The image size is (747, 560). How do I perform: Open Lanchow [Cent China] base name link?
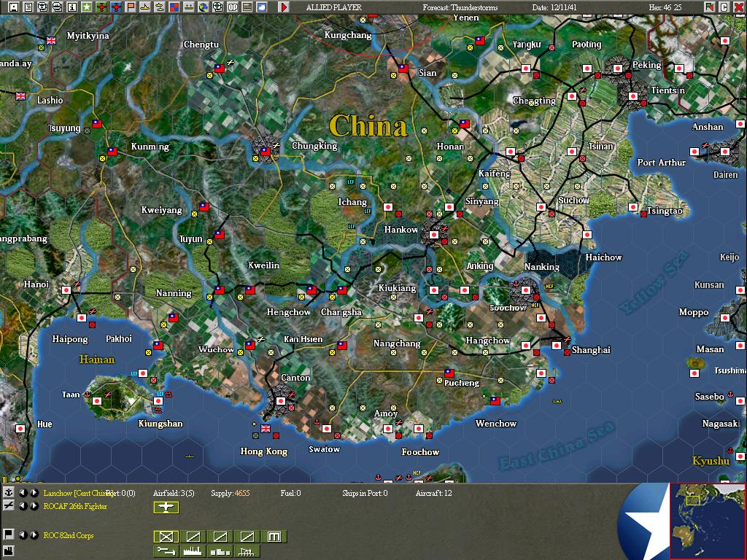click(78, 494)
